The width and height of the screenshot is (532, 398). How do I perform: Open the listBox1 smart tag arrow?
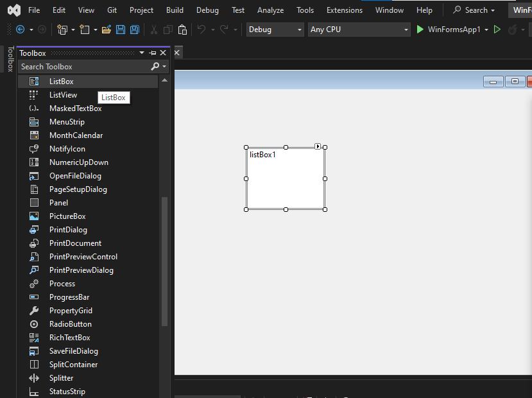[x=318, y=146]
